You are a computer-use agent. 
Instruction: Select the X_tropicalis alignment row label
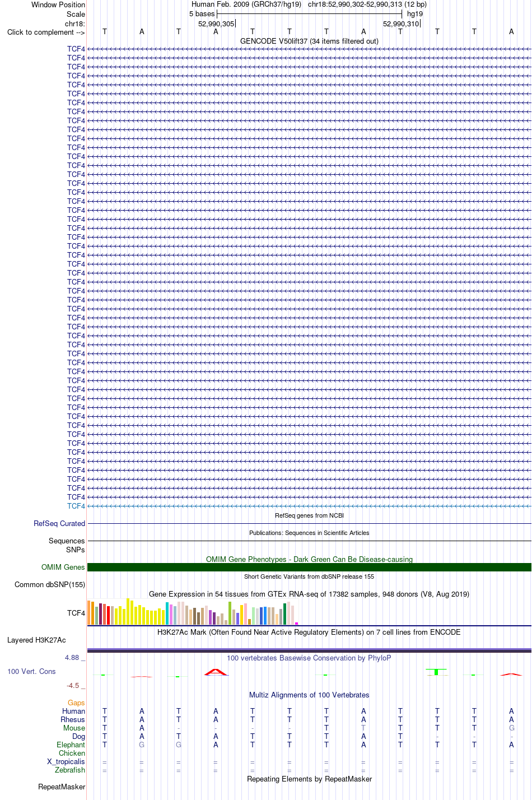pyautogui.click(x=66, y=761)
